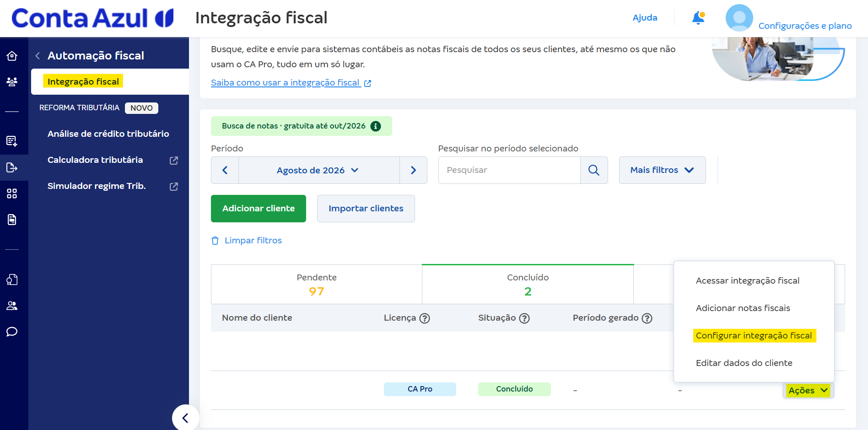This screenshot has height=430, width=868.
Task: Open Análise de crédito tributário
Action: coord(108,134)
